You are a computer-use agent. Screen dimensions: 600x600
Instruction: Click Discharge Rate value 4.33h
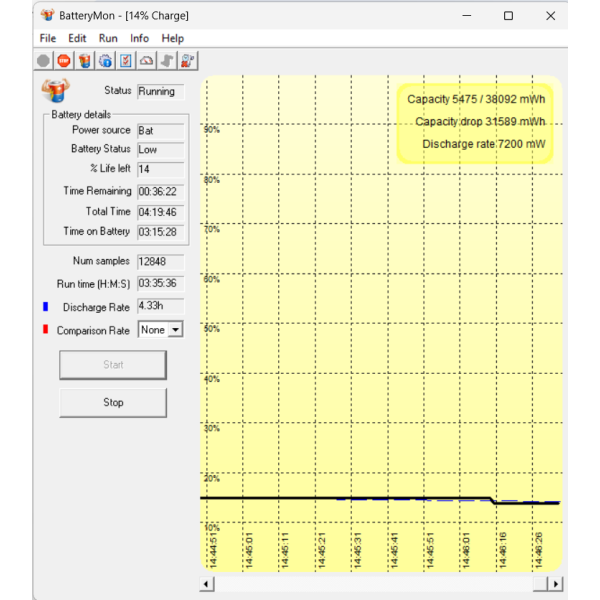pos(161,306)
